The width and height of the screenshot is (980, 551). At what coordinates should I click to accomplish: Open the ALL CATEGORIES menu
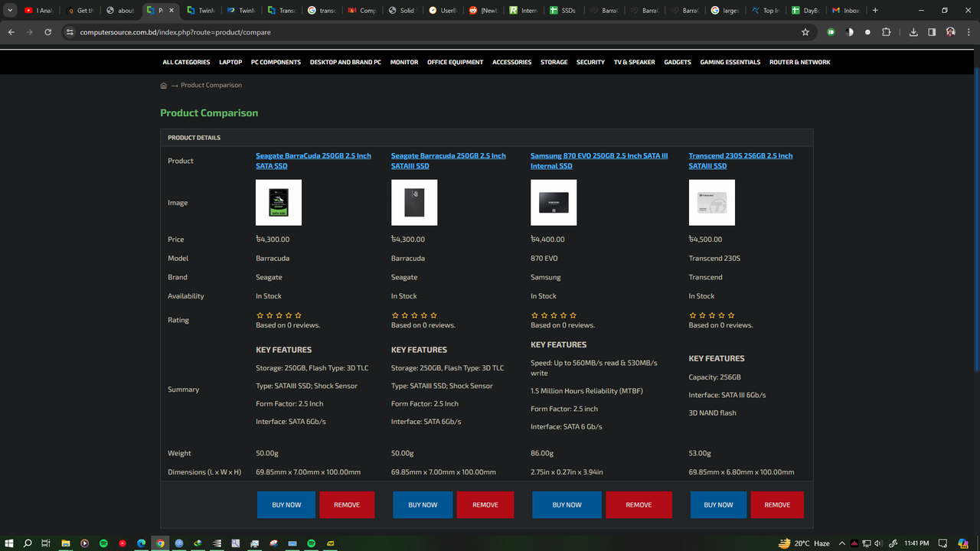click(186, 62)
